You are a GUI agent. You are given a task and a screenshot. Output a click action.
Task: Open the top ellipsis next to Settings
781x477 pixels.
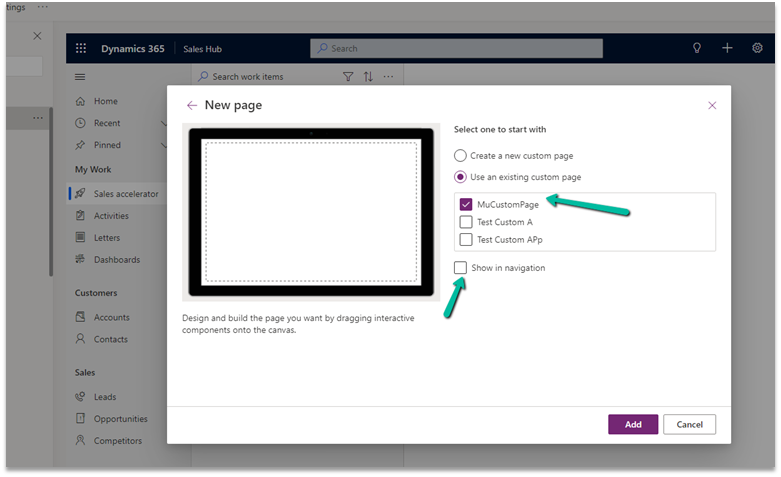click(43, 7)
